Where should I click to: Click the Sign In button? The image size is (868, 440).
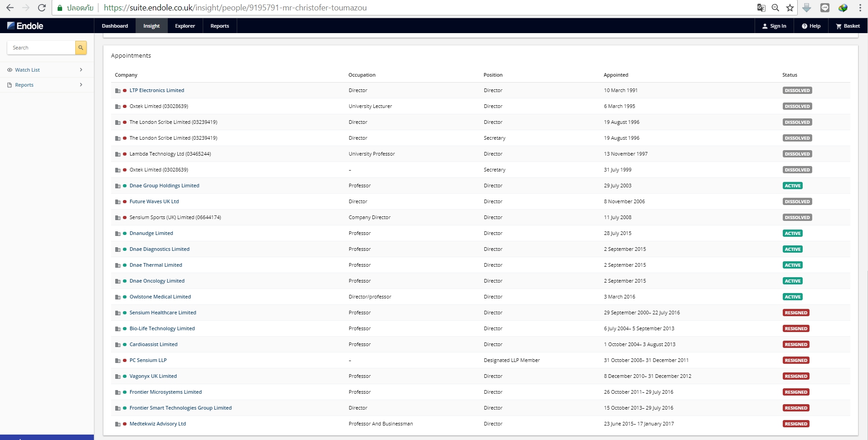pos(774,26)
